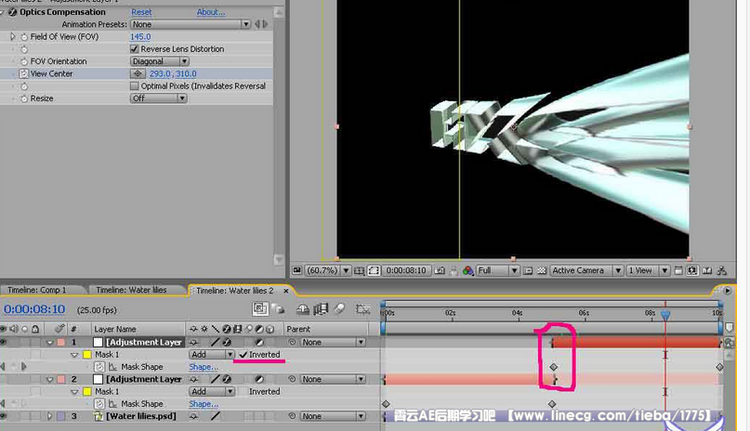Toggle the Optimal Pixels checkbox
Screen dimensions: 750x431
[134, 86]
